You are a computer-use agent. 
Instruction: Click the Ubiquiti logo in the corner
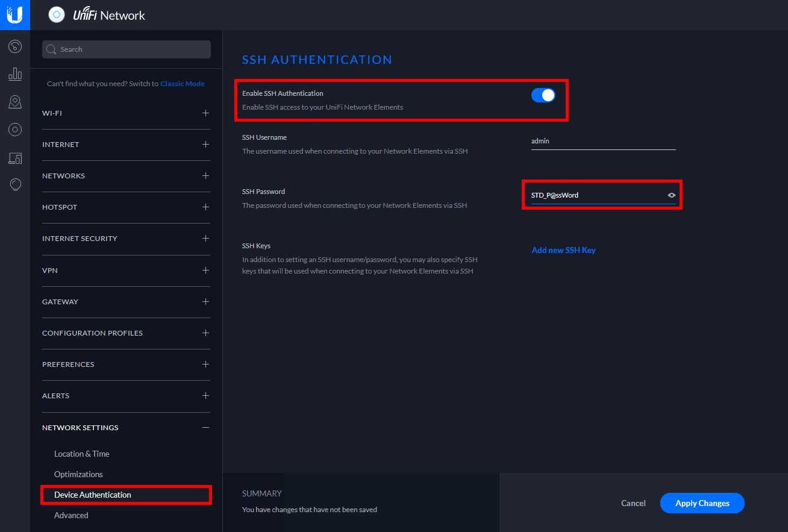coord(14,14)
